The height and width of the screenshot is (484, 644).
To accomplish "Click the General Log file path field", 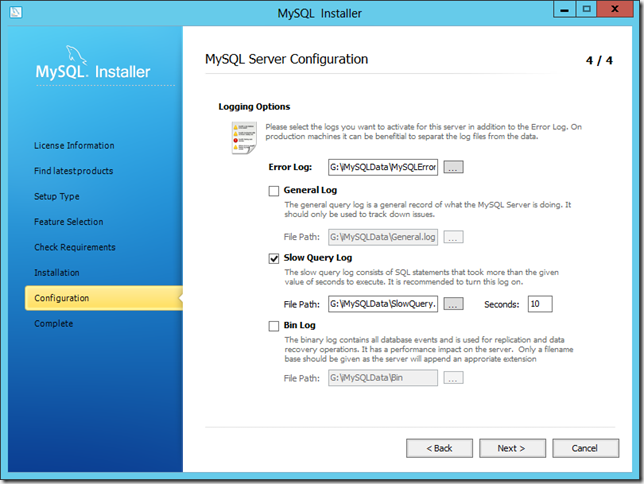I will [x=383, y=237].
